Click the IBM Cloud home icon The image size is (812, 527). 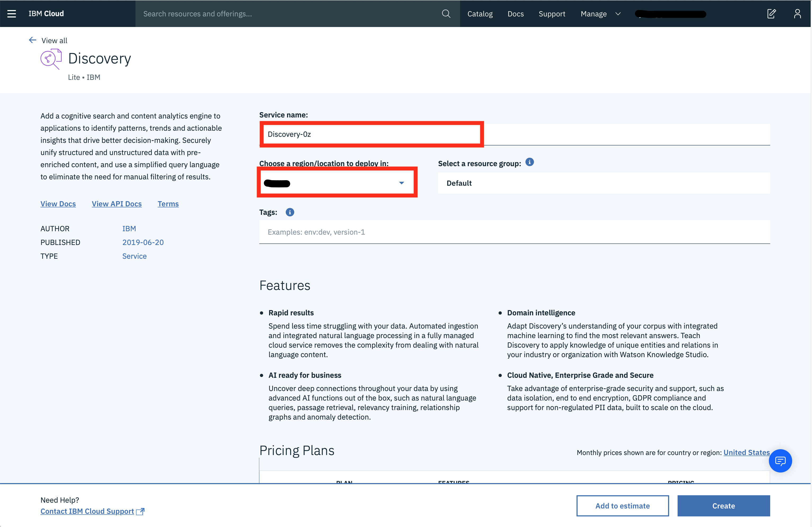[46, 13]
